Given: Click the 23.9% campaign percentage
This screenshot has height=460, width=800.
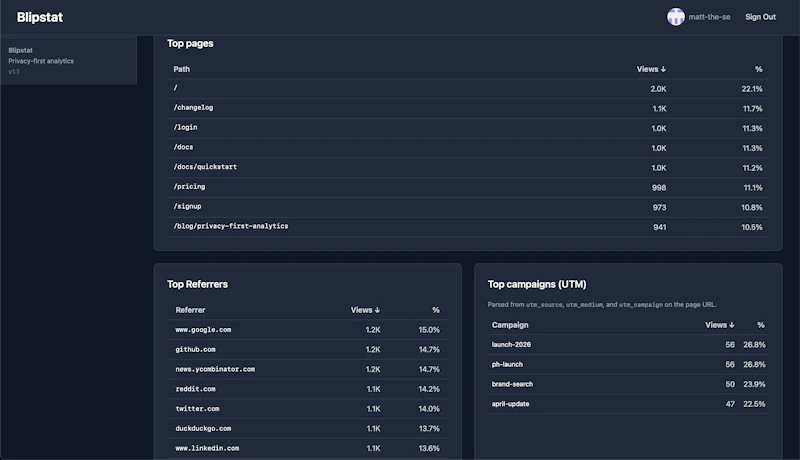Looking at the screenshot, I should coord(754,385).
